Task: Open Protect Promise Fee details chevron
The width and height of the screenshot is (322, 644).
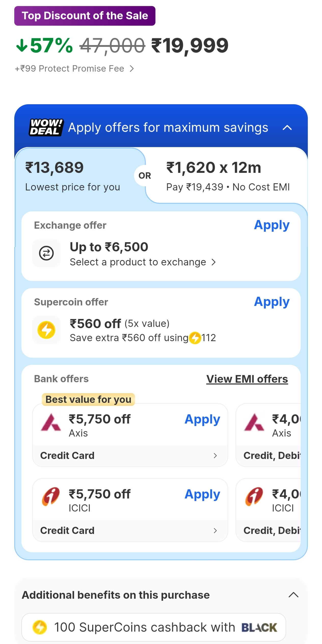Action: pyautogui.click(x=131, y=69)
